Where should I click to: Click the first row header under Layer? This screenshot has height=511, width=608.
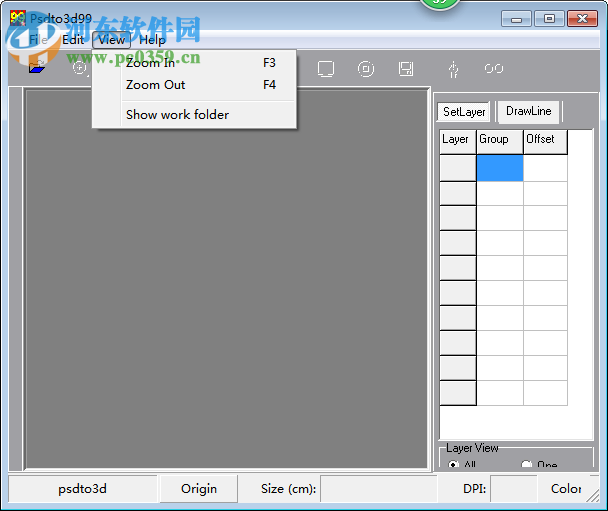458,168
